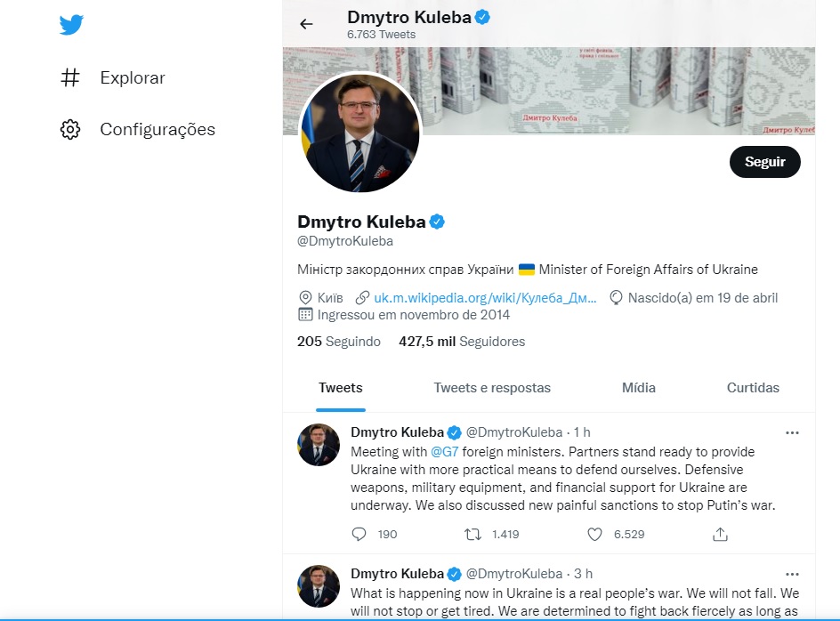Viewport: 840px width, 621px height.
Task: Share the G7 foreign ministers tweet
Action: click(721, 534)
